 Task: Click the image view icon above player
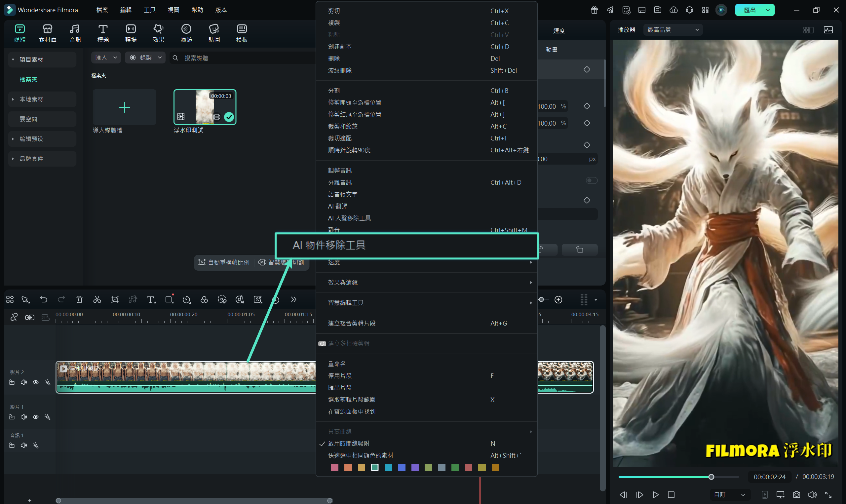tap(828, 30)
